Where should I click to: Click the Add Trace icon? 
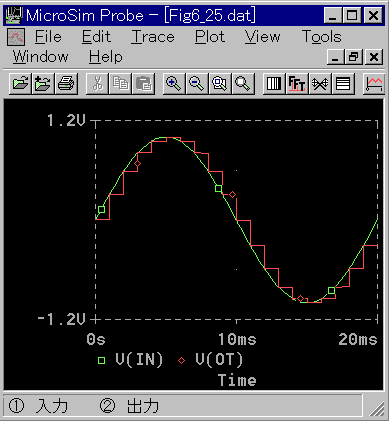[x=374, y=83]
